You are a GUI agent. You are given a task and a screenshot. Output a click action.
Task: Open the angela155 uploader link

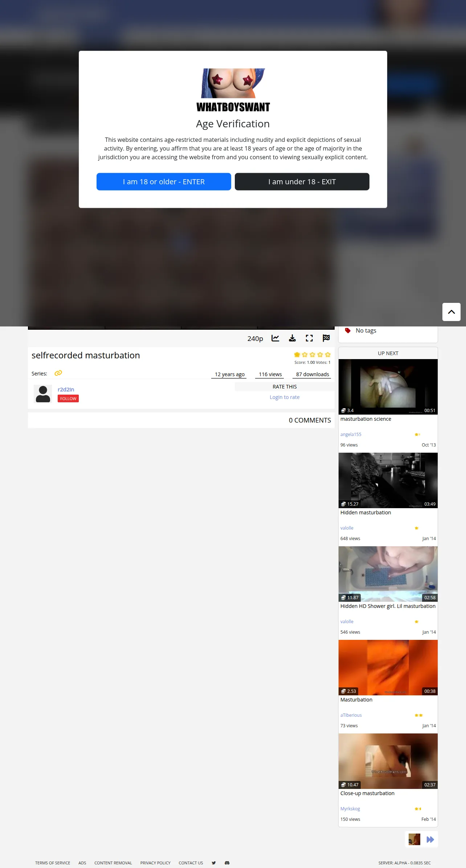click(x=351, y=435)
